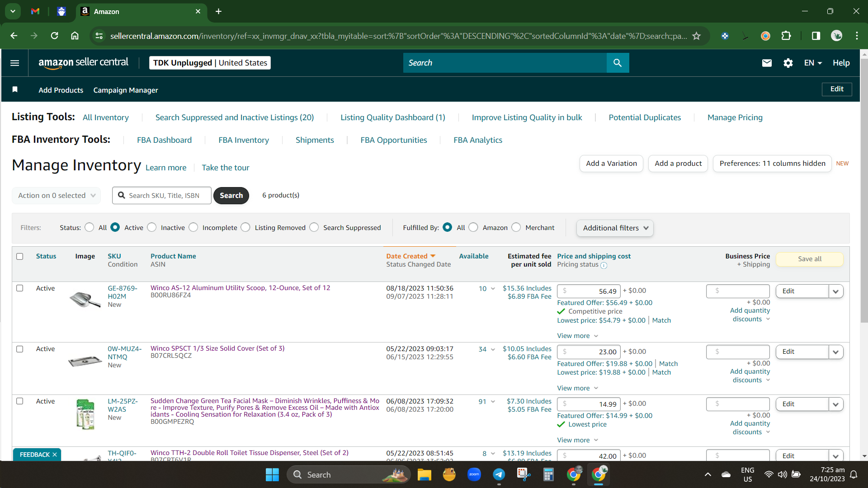The image size is (868, 488).
Task: Tick the select-all checkbox in table header
Action: click(x=20, y=256)
